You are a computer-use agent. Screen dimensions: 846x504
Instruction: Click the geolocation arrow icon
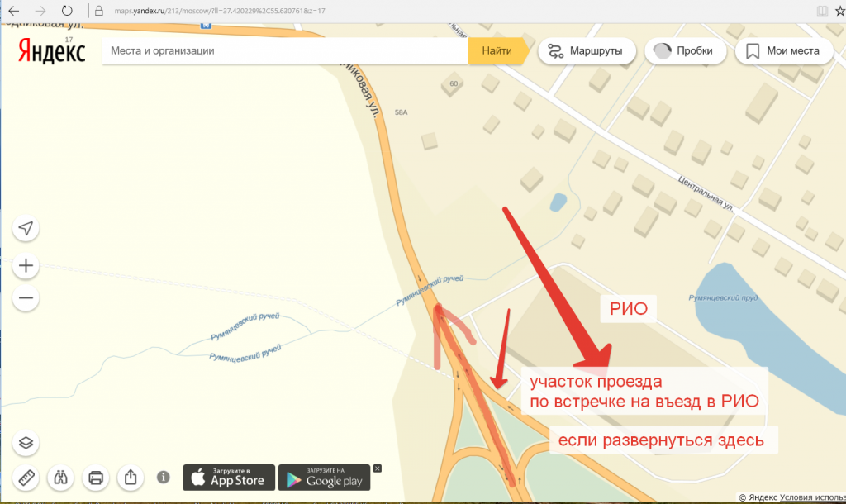(26, 228)
